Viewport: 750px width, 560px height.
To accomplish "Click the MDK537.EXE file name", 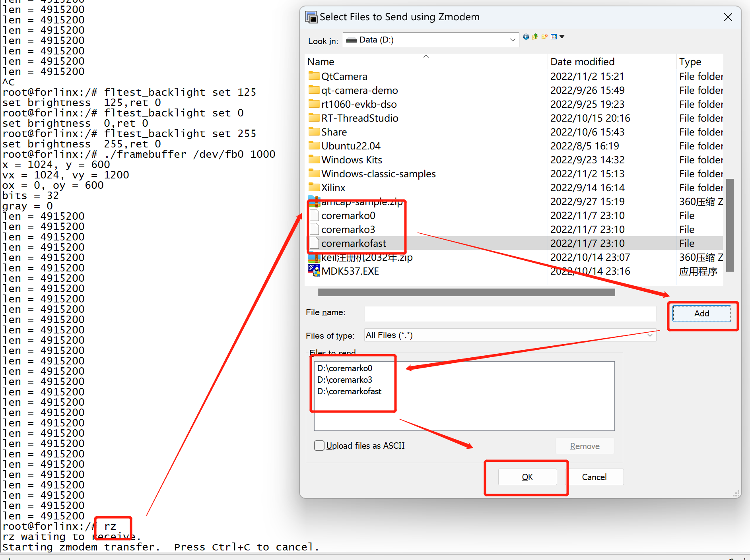I will tap(350, 271).
